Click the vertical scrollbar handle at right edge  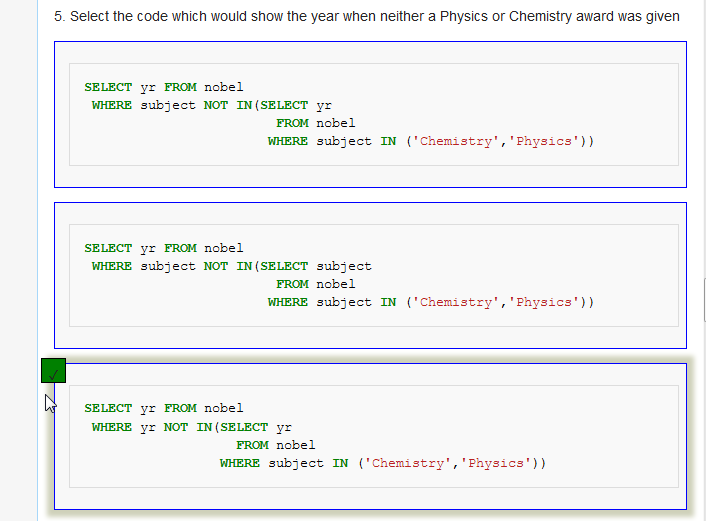click(x=704, y=300)
